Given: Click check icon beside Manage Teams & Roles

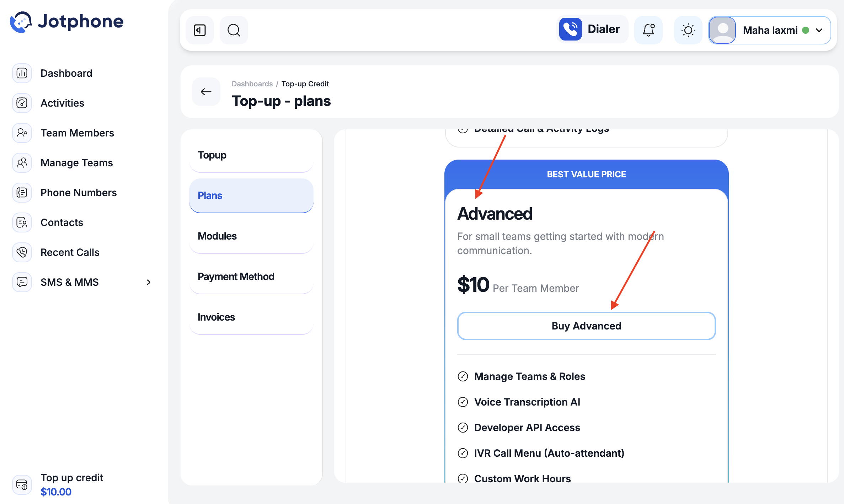Looking at the screenshot, I should pyautogui.click(x=463, y=376).
